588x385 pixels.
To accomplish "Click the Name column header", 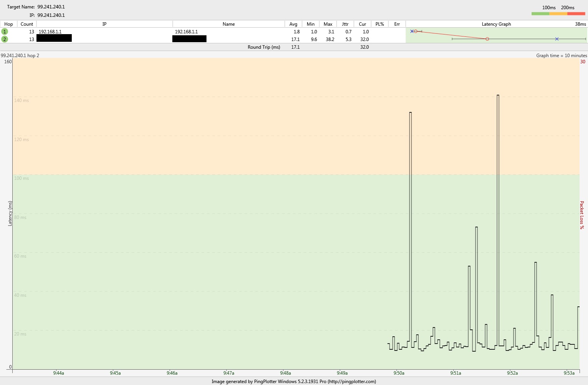I will pos(229,24).
